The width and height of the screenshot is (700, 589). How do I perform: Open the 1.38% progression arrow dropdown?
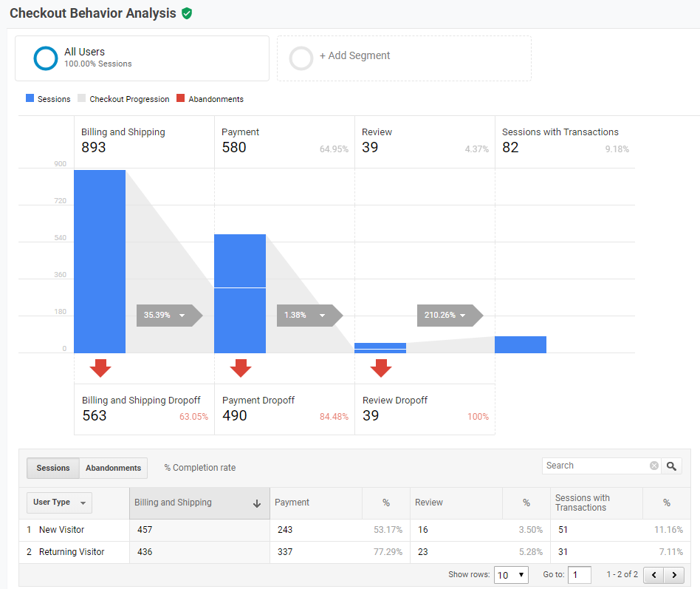click(322, 316)
